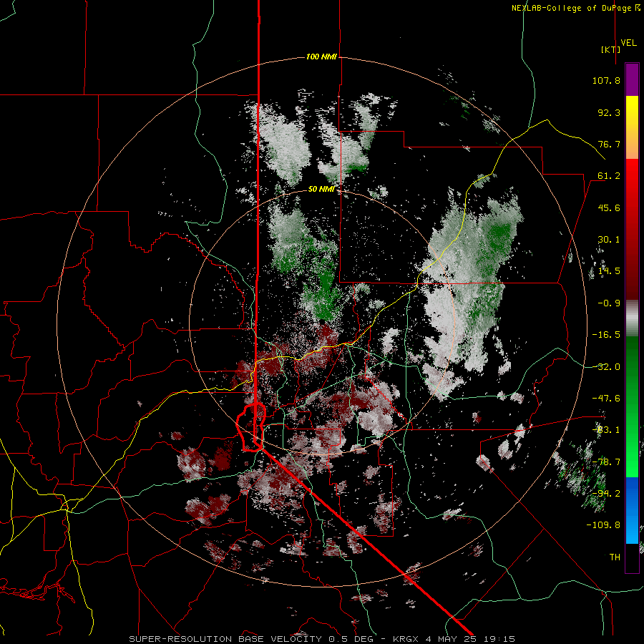Click the 30.1 velocity scale value
Image resolution: width=644 pixels, height=644 pixels.
tap(609, 240)
